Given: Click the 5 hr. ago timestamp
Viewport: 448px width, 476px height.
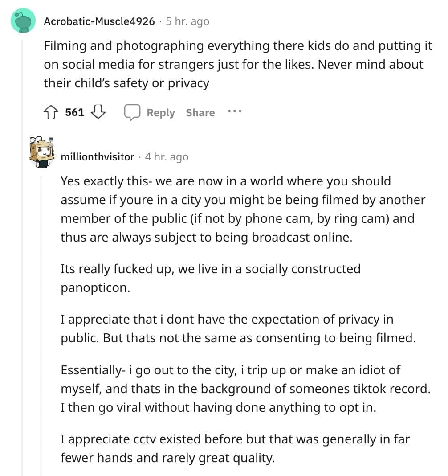Looking at the screenshot, I should coord(187,21).
